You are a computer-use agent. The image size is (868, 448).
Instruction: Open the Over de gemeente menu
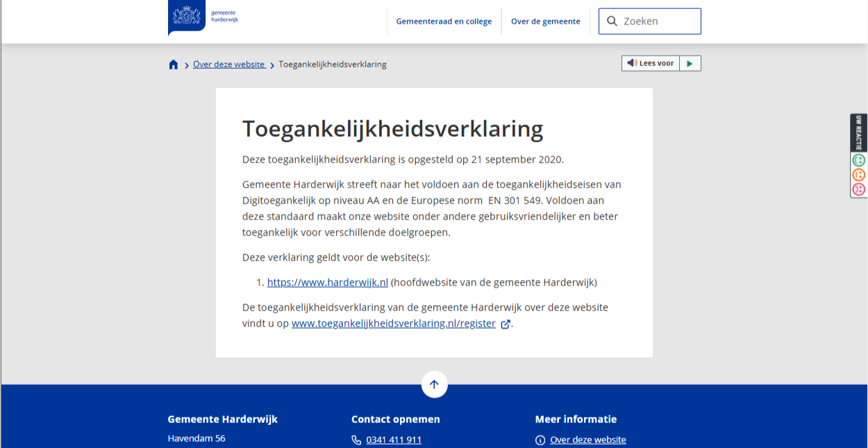(546, 22)
